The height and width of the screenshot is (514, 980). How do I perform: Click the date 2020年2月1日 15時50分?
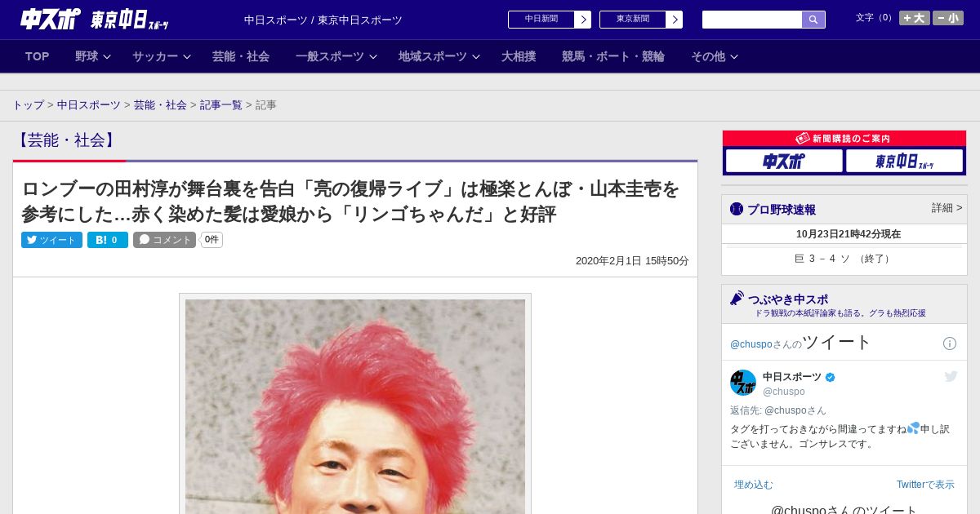[x=632, y=261]
